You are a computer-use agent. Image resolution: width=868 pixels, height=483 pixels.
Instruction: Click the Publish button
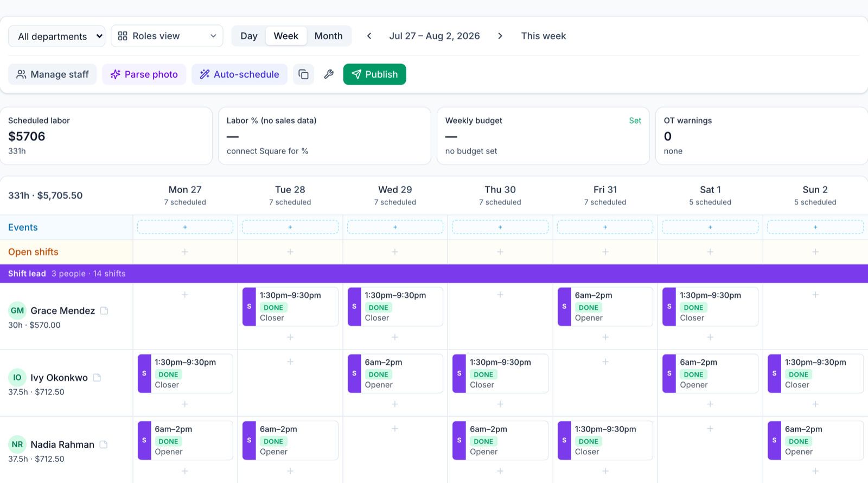[x=375, y=74]
